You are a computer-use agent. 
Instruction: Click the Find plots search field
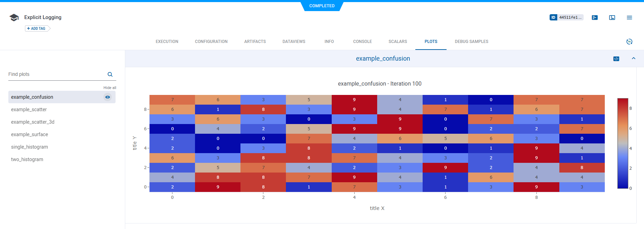56,74
